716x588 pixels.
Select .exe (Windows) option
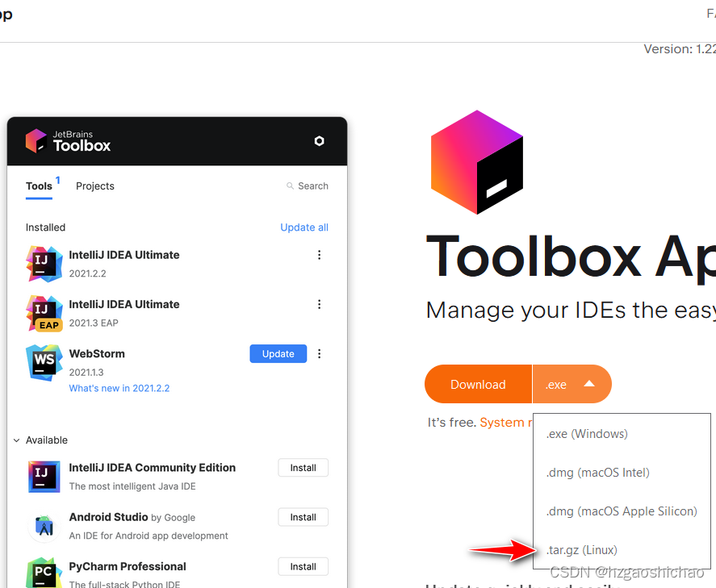[x=587, y=433]
